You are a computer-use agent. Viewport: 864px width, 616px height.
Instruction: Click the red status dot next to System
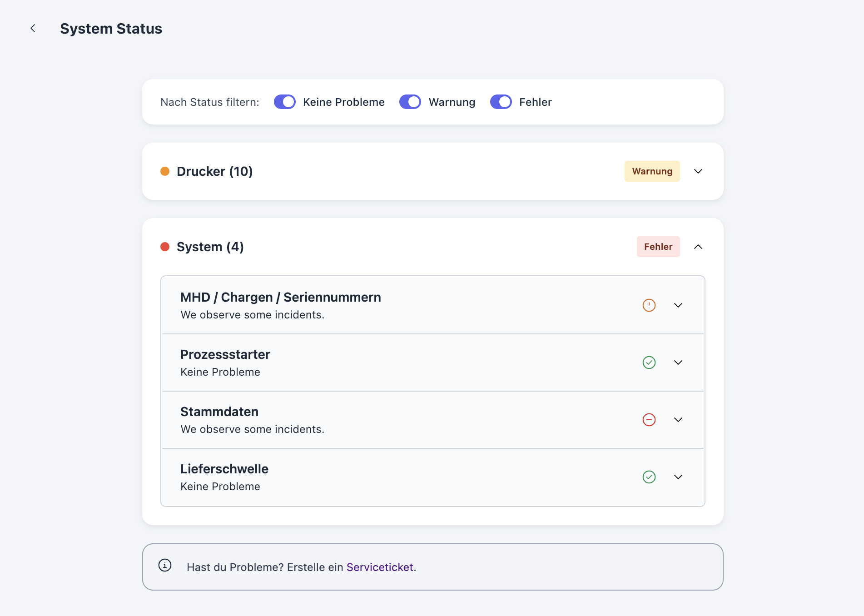tap(165, 247)
